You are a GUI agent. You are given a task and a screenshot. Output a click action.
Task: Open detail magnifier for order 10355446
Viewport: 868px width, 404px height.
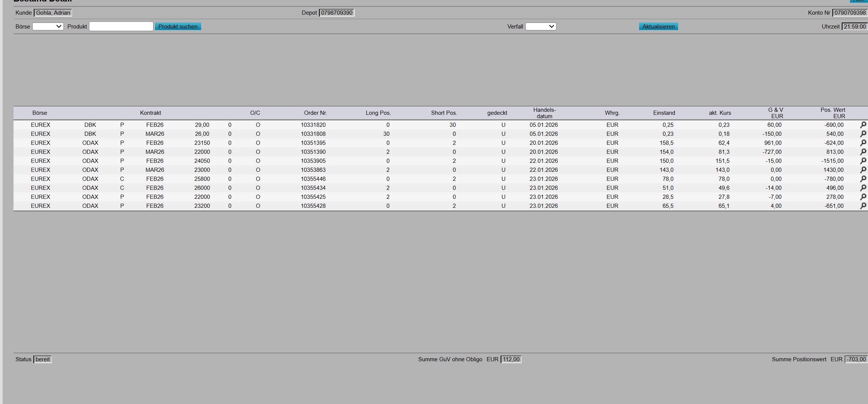[863, 179]
